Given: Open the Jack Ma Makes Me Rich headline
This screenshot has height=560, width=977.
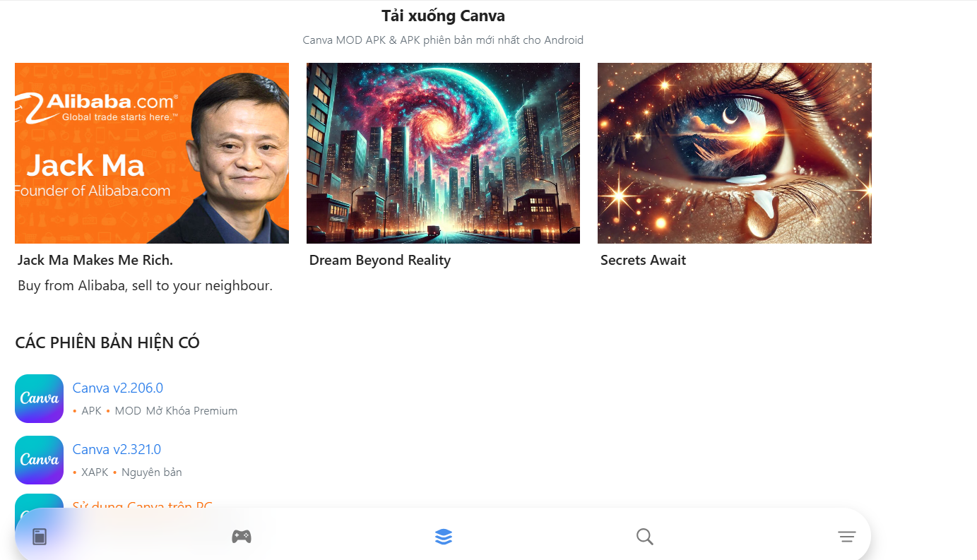Looking at the screenshot, I should (95, 260).
